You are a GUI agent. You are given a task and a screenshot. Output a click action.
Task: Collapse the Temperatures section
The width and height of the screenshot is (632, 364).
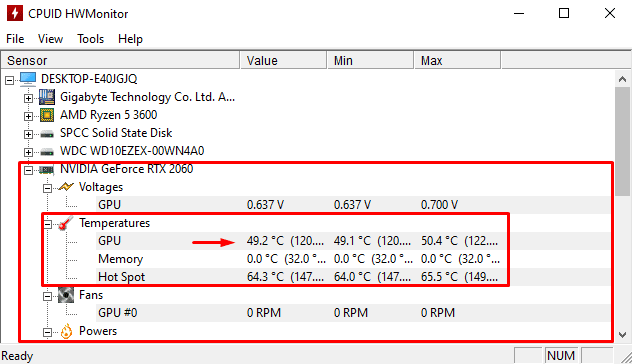coord(48,224)
